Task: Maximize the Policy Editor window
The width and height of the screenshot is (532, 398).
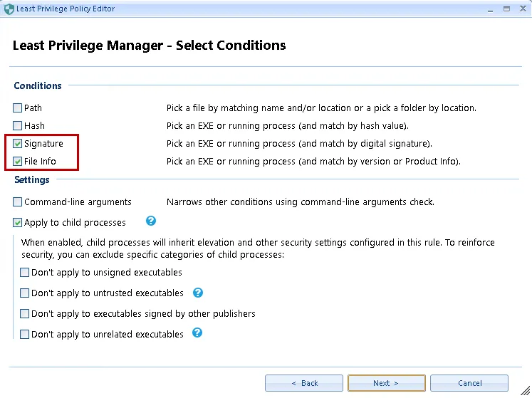Action: point(506,9)
